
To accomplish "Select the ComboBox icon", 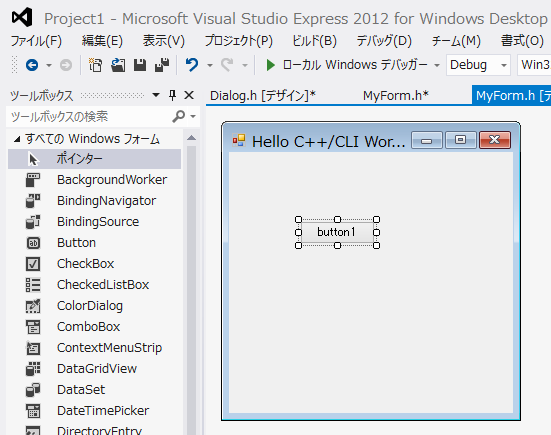I will [33, 327].
